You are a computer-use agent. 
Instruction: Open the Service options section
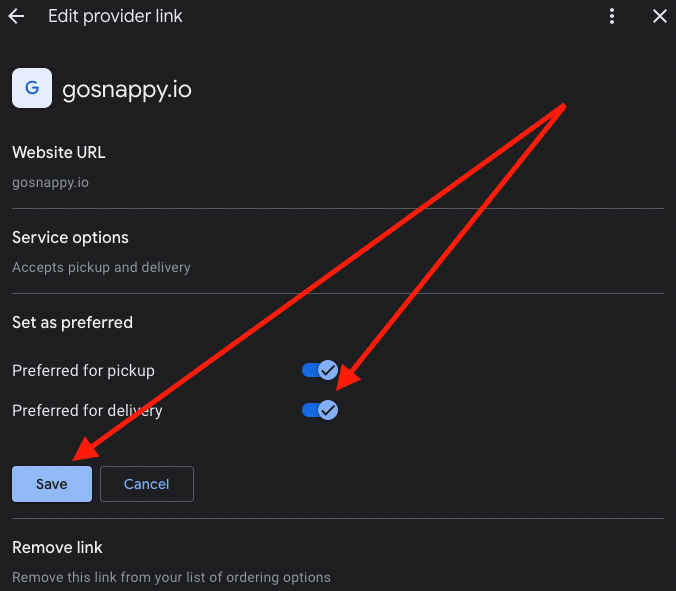point(70,238)
